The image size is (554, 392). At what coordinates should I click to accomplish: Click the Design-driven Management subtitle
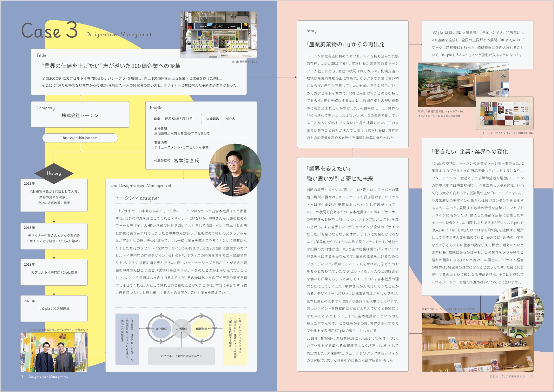[119, 34]
